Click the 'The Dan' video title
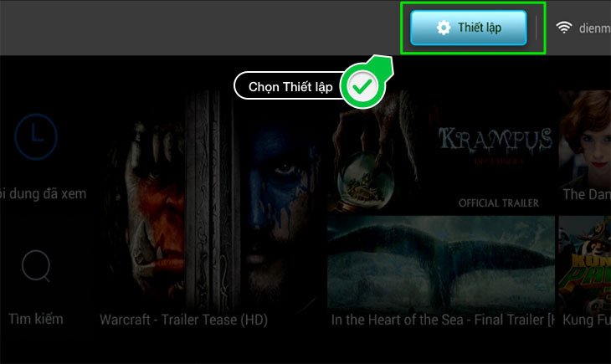Screen dimensions: 611x364 point(587,194)
